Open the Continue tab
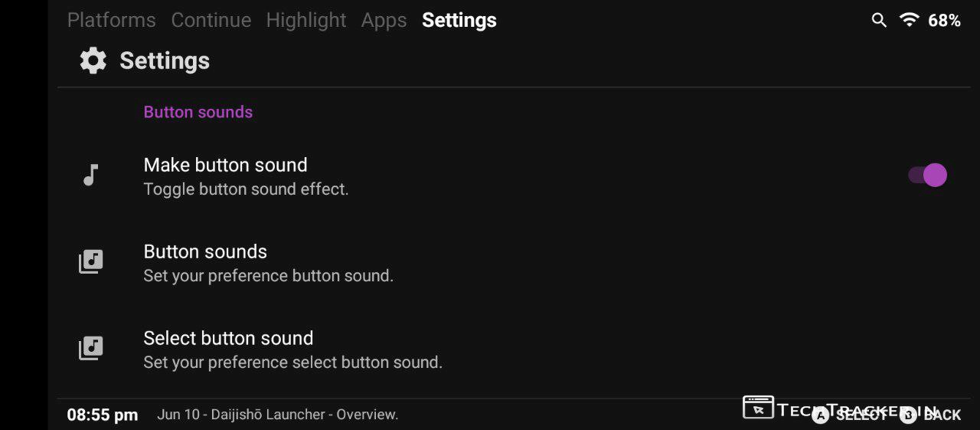 pyautogui.click(x=211, y=21)
